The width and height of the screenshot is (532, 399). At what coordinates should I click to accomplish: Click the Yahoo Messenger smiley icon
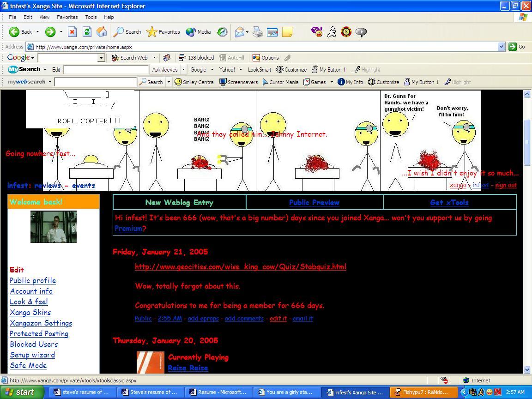point(317,32)
